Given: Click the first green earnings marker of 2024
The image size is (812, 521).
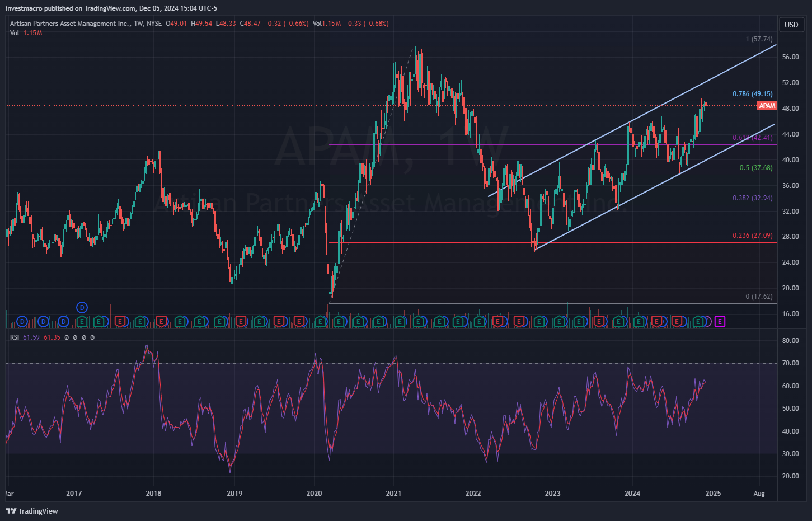Looking at the screenshot, I should click(639, 322).
